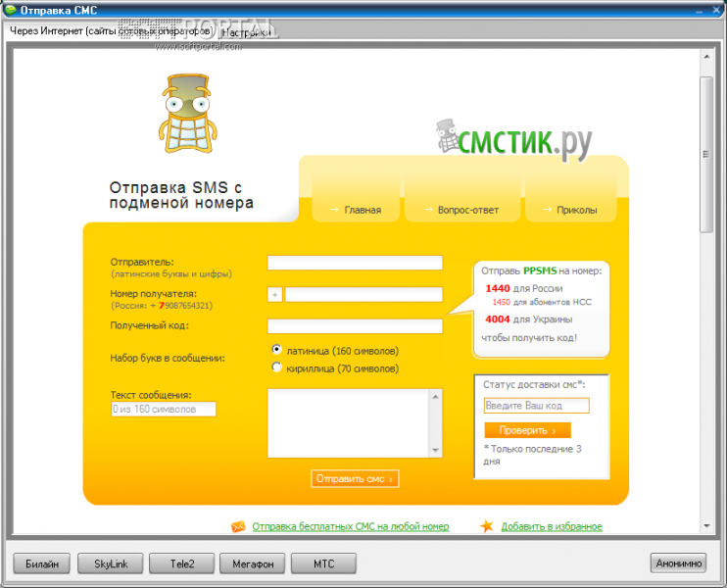Image resolution: width=727 pixels, height=588 pixels.
Task: Click the СМСТИК.ру logo
Action: pos(514,140)
